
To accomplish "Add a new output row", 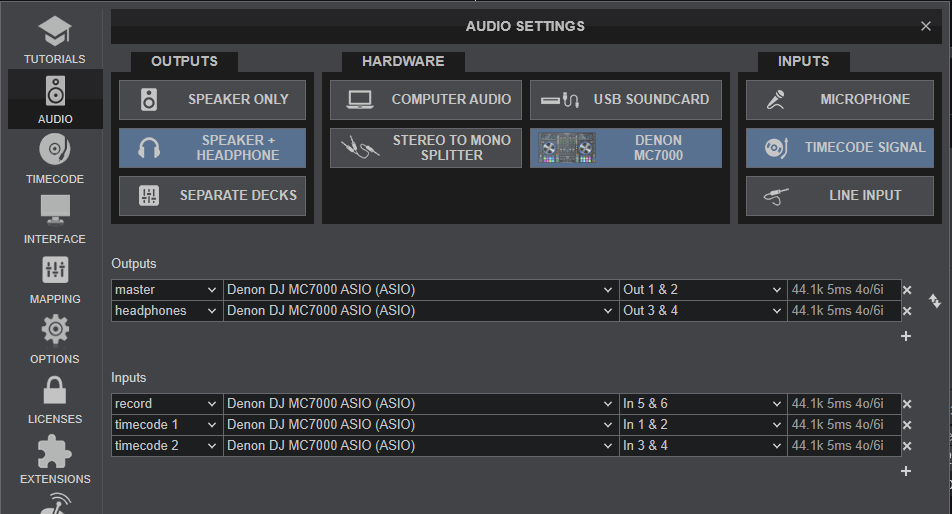I will [906, 336].
